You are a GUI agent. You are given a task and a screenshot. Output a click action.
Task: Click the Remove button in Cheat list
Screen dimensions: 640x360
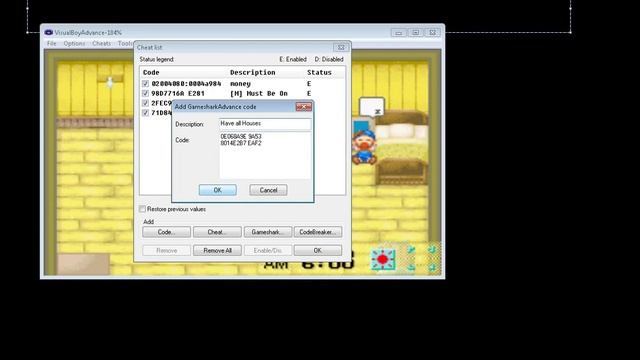click(167, 250)
